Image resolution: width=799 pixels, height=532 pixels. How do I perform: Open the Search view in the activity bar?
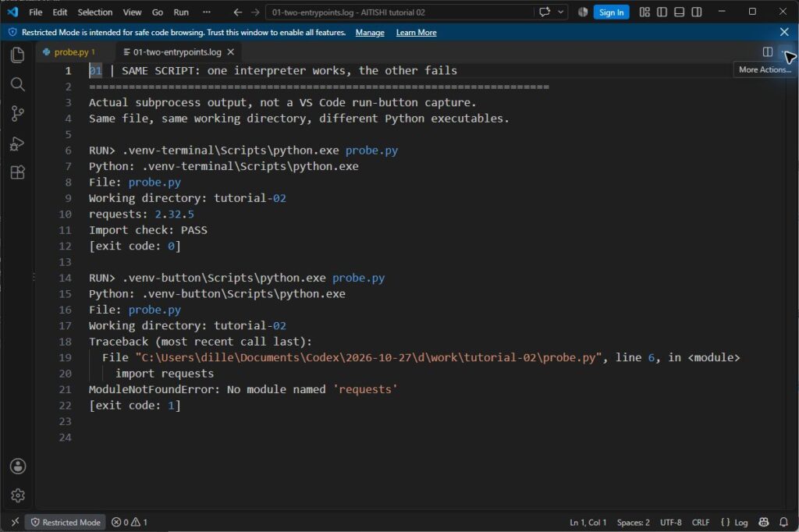click(x=17, y=84)
